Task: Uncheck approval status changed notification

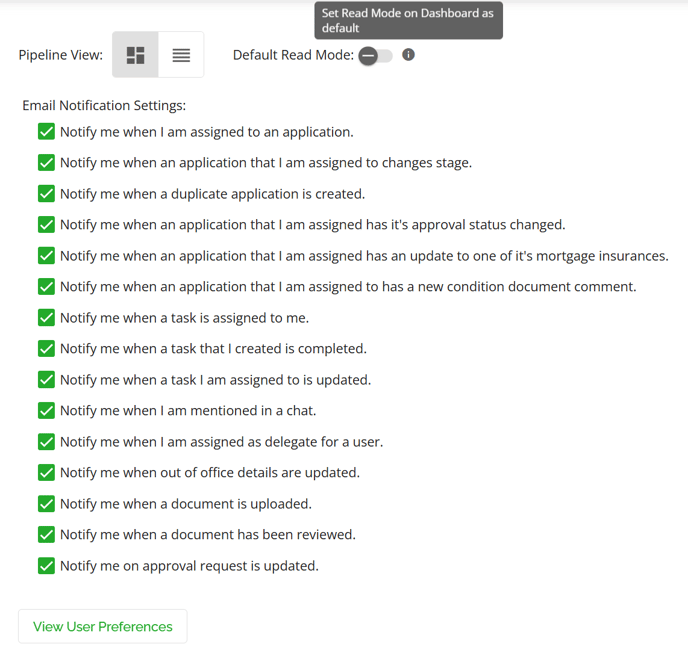Action: pos(47,225)
